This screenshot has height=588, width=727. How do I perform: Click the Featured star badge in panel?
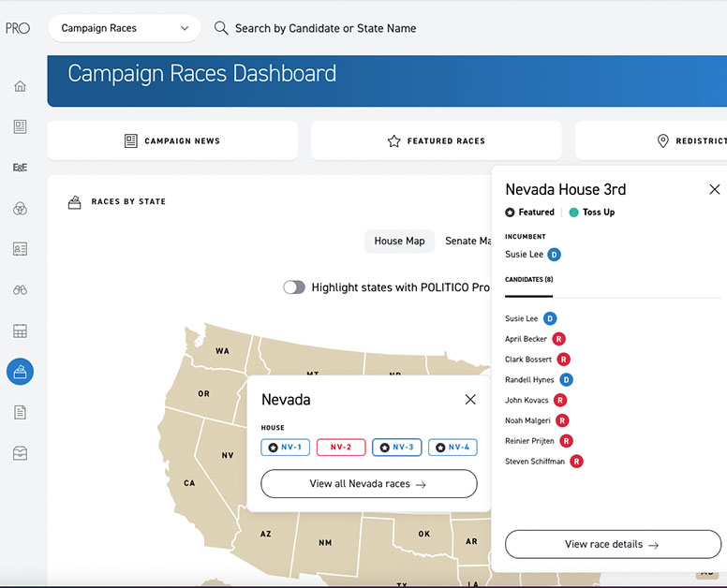pos(510,213)
